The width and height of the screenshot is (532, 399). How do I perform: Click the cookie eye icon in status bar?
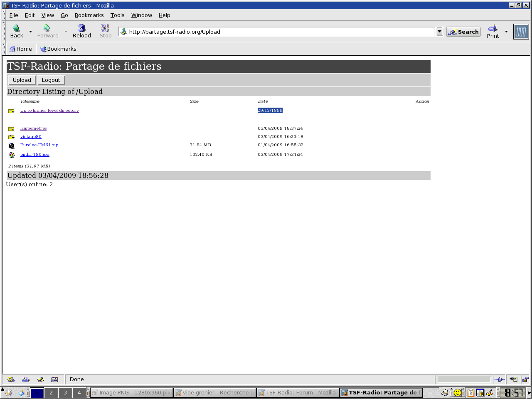[514, 379]
